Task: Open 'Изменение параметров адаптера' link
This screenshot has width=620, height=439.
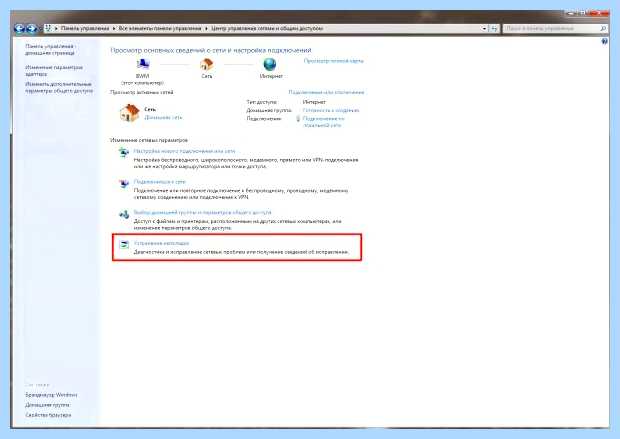Action: coord(54,70)
